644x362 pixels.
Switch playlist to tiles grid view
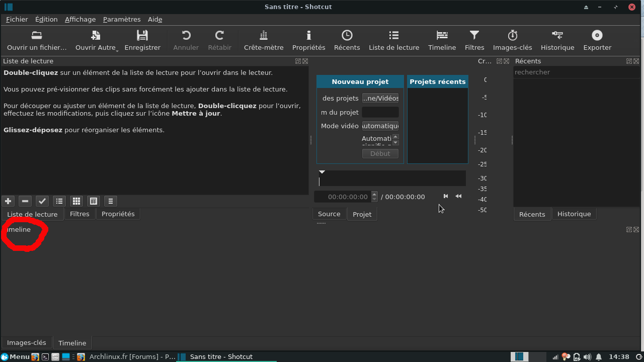pyautogui.click(x=76, y=201)
